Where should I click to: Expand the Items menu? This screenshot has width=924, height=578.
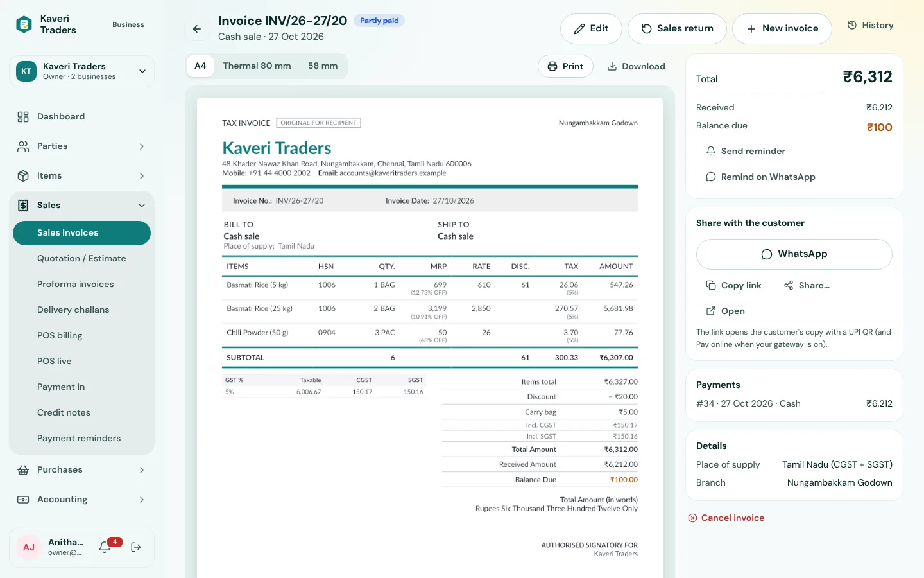pyautogui.click(x=82, y=175)
